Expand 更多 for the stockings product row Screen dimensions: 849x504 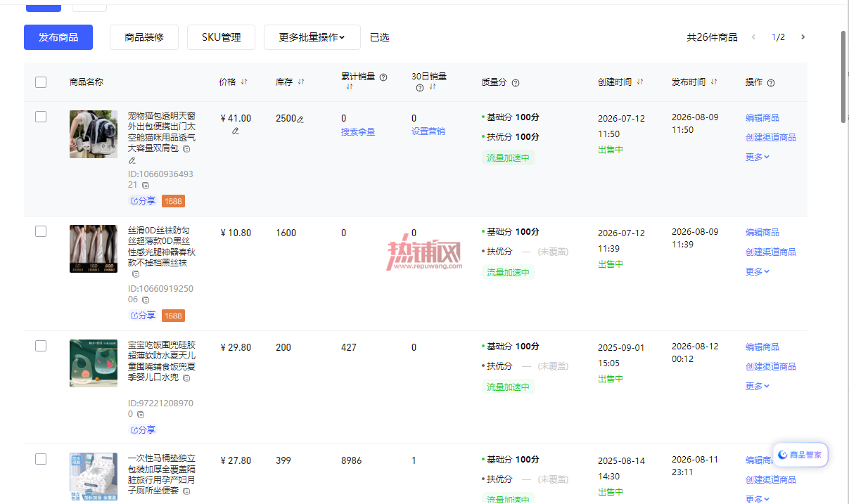point(758,272)
